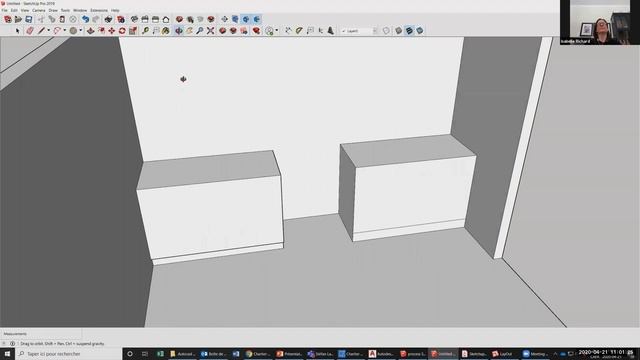Click the taskbar clock showing 11:01

[x=607, y=354]
